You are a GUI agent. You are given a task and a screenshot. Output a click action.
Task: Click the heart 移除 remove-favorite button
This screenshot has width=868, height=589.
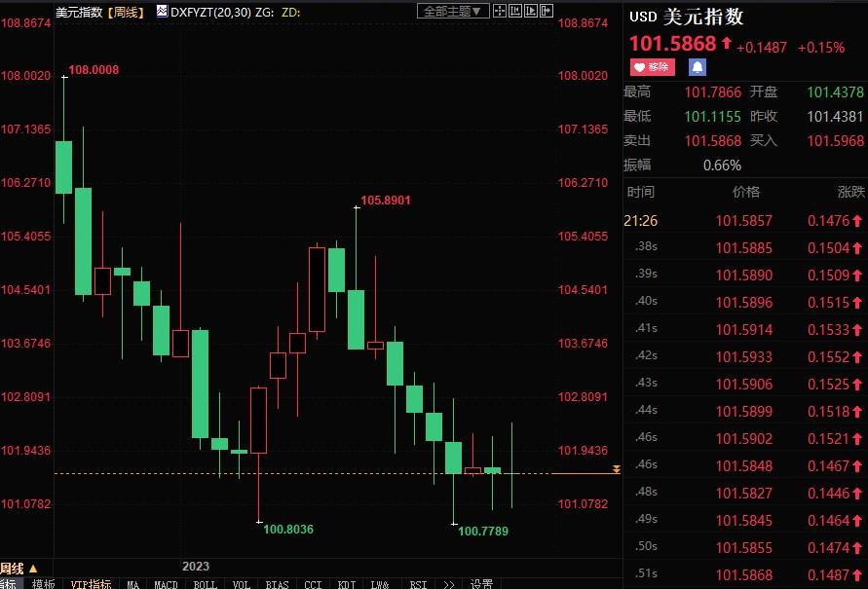tap(652, 67)
